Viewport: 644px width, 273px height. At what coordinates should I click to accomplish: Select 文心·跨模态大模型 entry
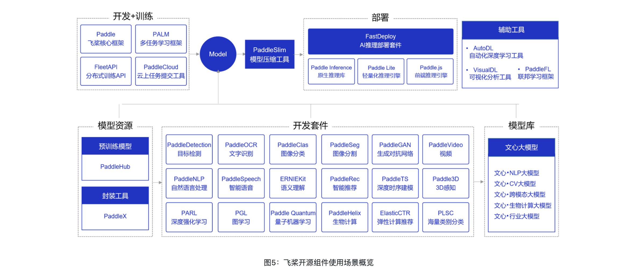coord(520,195)
